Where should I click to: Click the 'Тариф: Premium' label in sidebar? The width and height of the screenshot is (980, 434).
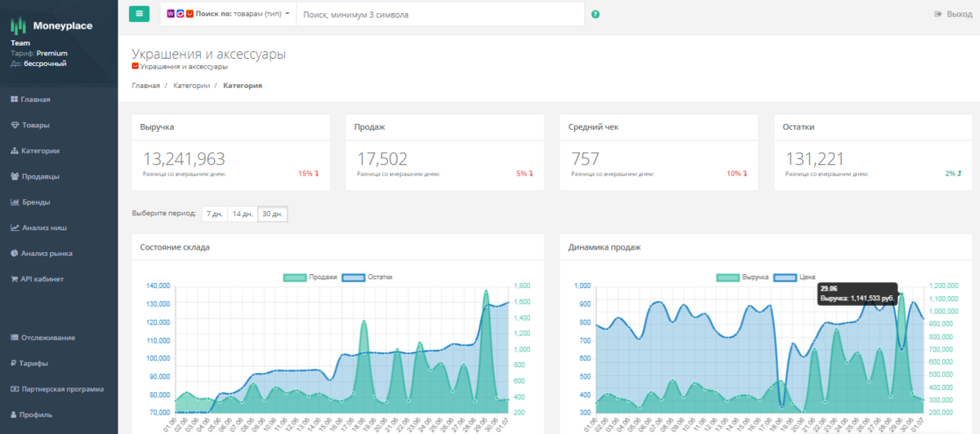point(39,53)
